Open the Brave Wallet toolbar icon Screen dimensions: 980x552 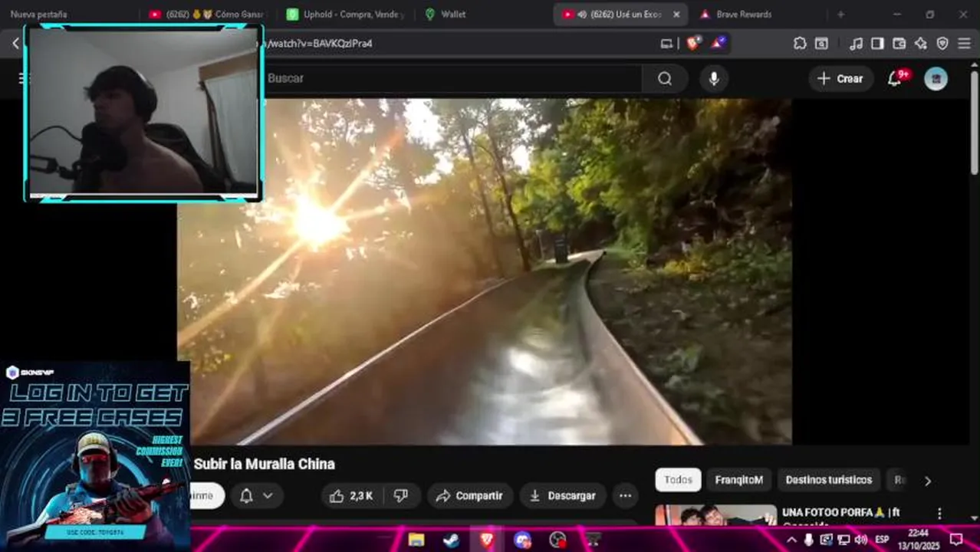point(899,44)
